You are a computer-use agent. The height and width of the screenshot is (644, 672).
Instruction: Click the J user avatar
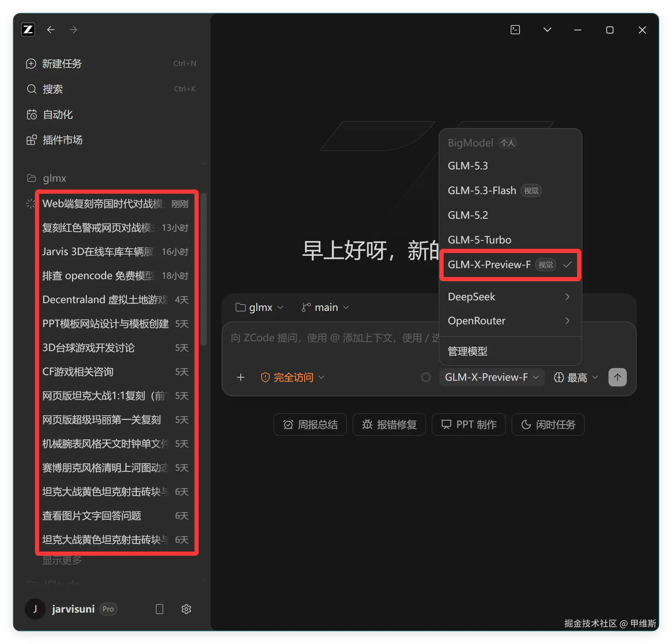[x=35, y=609]
